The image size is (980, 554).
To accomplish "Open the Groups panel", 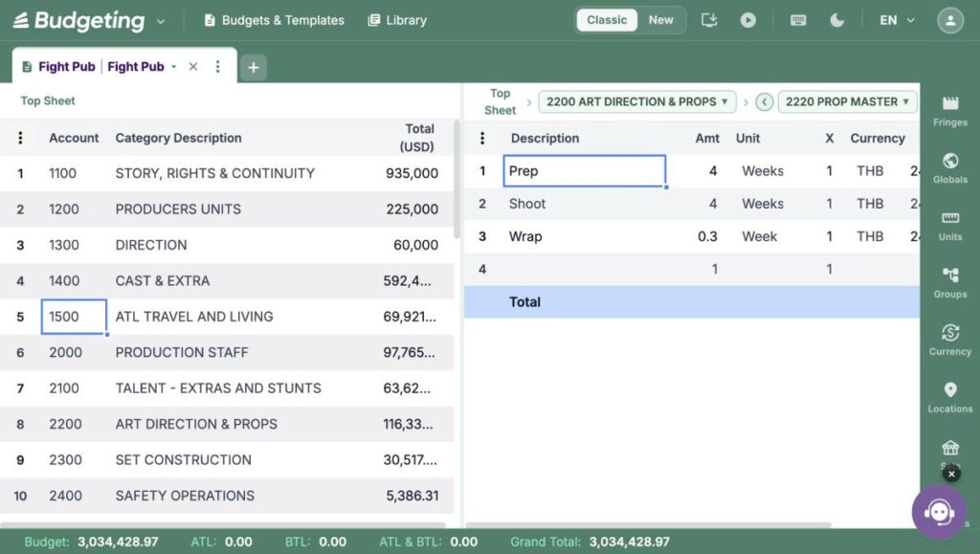I will click(x=950, y=283).
